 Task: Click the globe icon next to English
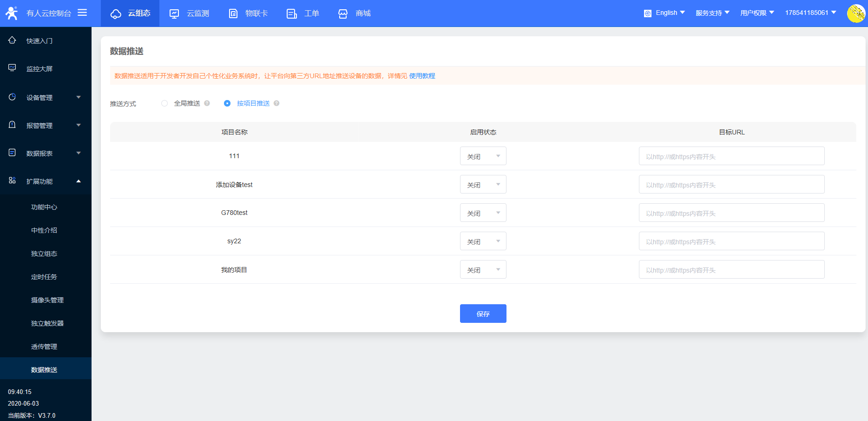648,13
